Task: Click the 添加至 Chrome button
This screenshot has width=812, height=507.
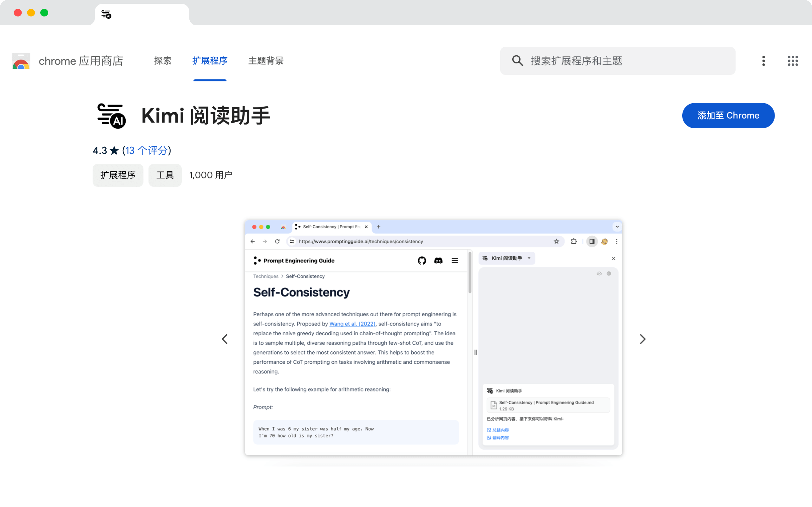Action: tap(729, 115)
